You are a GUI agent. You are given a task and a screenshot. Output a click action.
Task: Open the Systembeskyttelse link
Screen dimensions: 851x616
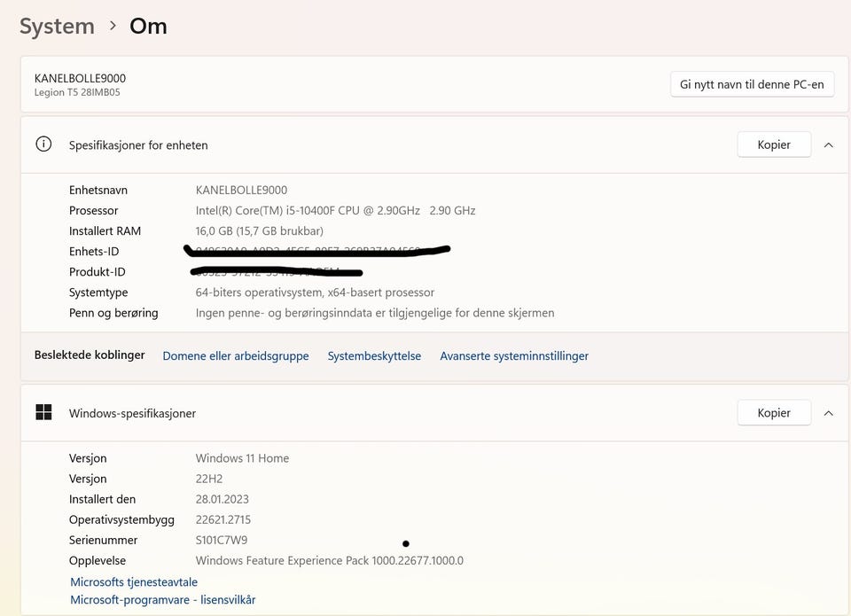(x=374, y=356)
